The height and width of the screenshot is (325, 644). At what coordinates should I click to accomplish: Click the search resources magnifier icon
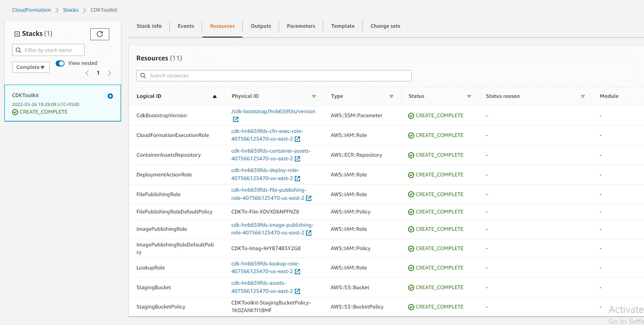point(143,75)
